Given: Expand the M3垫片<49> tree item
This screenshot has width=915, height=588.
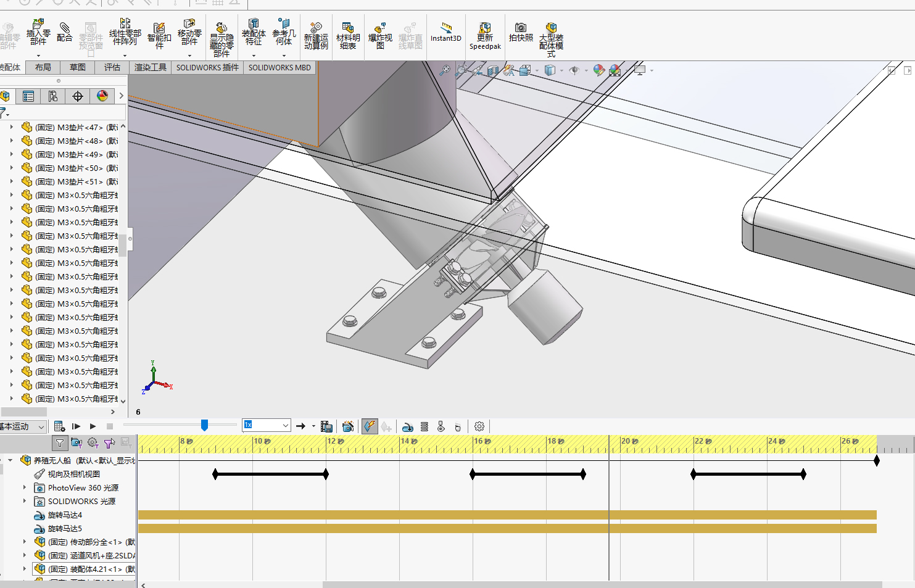Looking at the screenshot, I should tap(11, 154).
